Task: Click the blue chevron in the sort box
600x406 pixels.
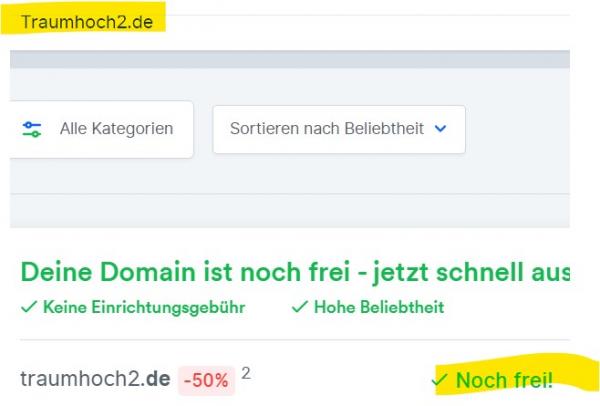Action: [x=440, y=129]
